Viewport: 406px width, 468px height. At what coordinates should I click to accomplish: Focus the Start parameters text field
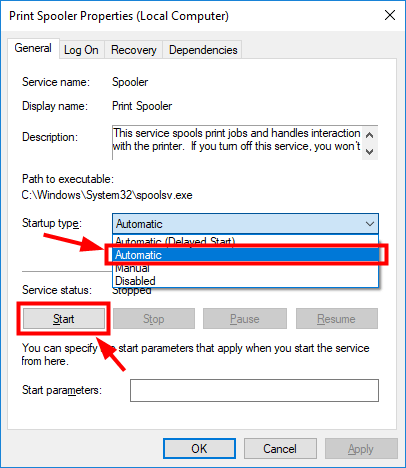pos(254,390)
